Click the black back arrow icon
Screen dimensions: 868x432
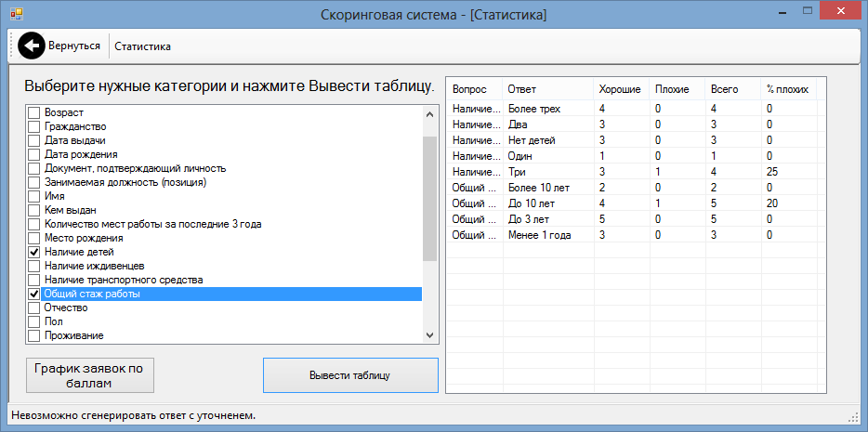click(31, 46)
